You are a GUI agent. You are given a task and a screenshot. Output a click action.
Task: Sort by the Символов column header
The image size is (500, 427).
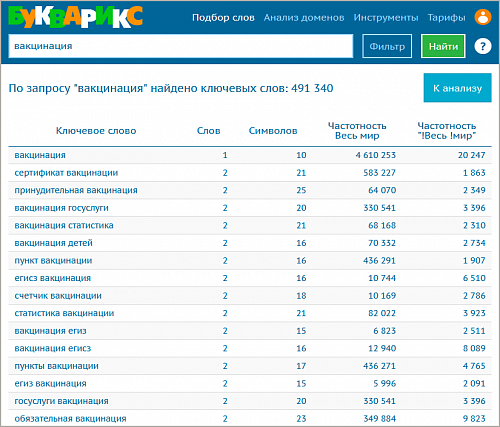(273, 131)
